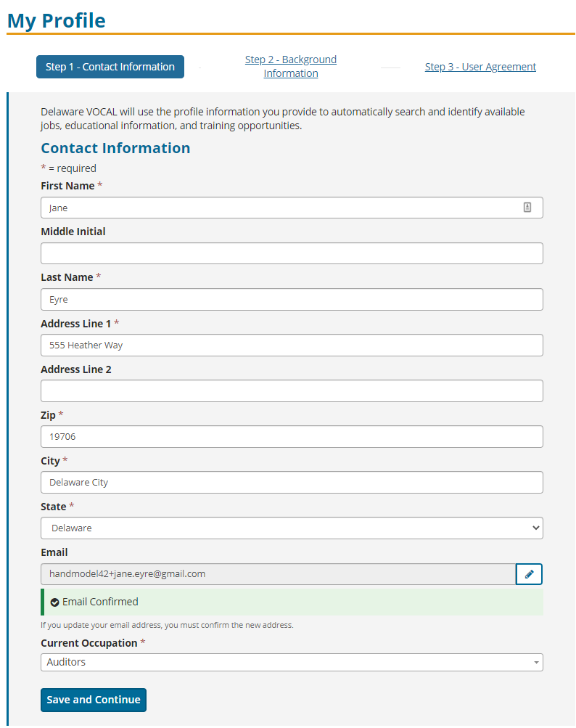Focus the First Name field containing Jane
The image size is (576, 728).
point(292,208)
